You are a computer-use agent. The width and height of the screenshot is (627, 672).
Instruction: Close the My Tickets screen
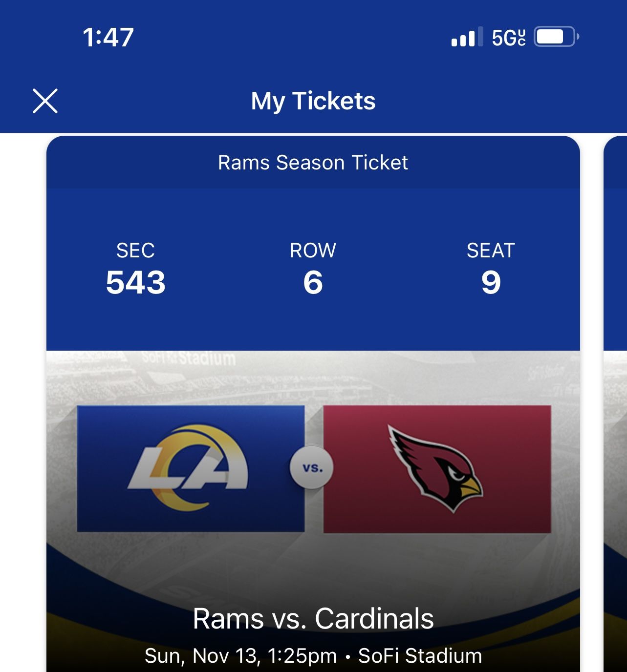click(x=45, y=101)
